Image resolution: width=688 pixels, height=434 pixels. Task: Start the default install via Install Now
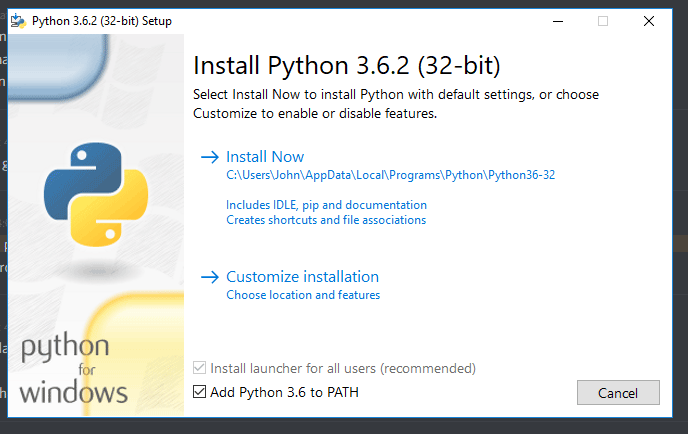265,157
